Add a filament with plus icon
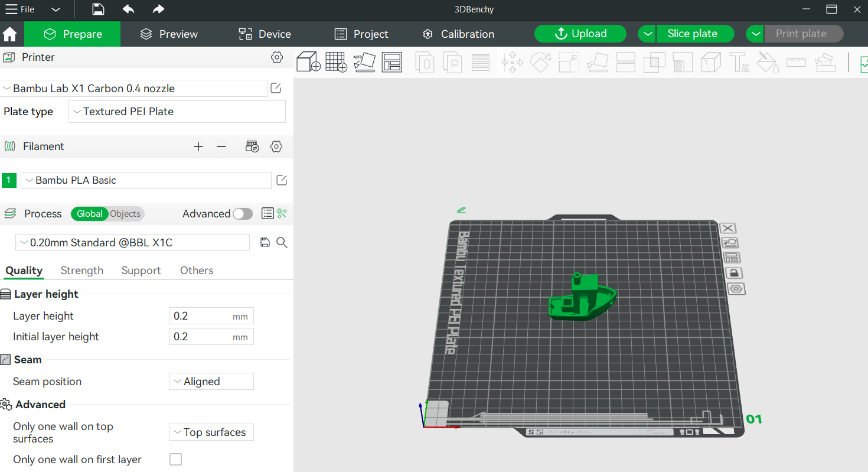 tap(198, 147)
